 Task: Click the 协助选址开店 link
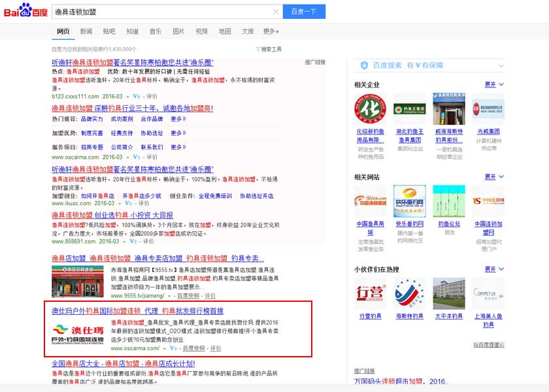pos(257,196)
